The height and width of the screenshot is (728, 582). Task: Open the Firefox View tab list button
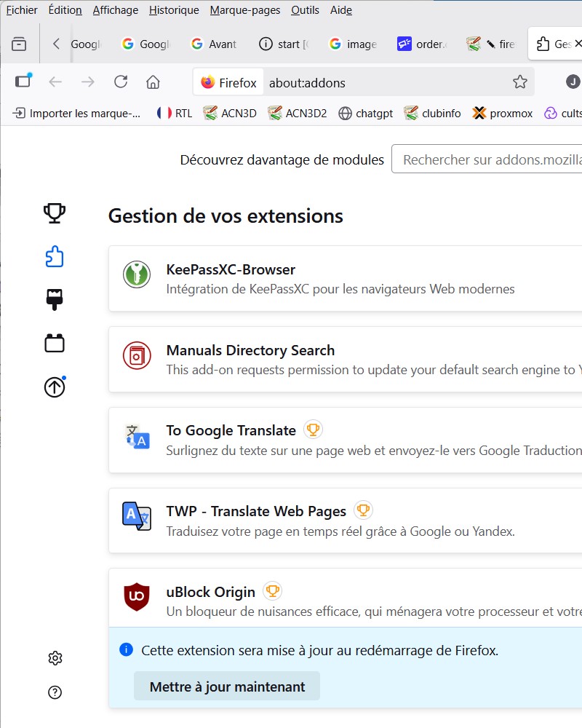pyautogui.click(x=19, y=44)
